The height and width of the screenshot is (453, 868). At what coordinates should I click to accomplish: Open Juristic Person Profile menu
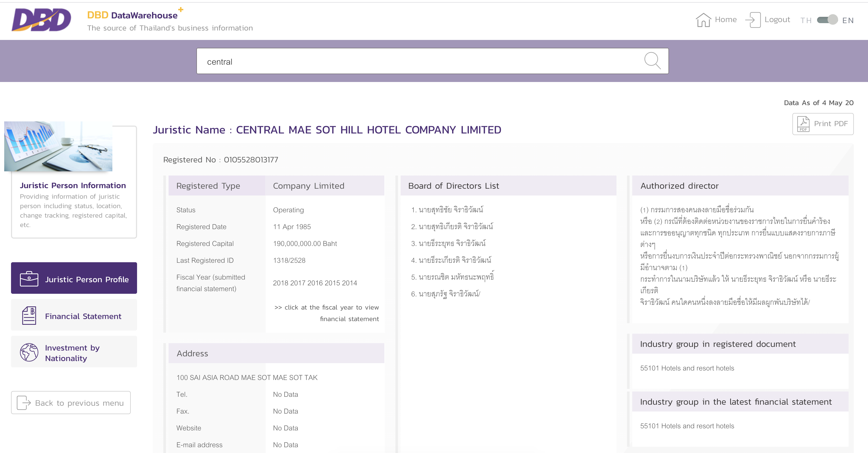point(74,278)
